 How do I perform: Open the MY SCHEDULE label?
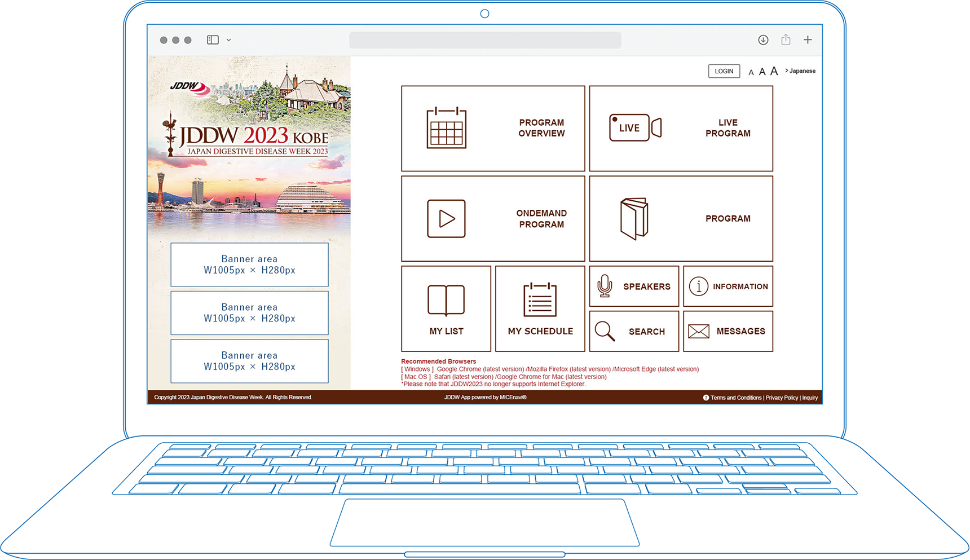point(540,332)
